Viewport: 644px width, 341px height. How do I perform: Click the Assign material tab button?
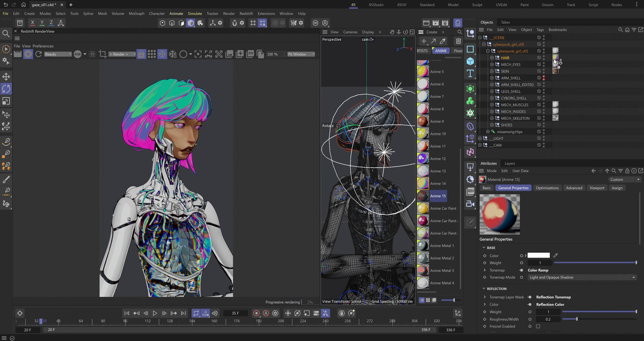[617, 188]
